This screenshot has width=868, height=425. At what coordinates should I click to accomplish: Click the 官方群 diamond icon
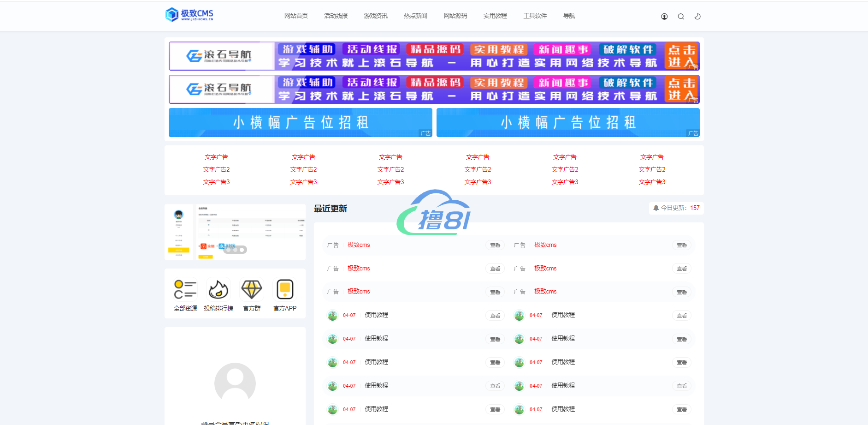click(x=252, y=289)
